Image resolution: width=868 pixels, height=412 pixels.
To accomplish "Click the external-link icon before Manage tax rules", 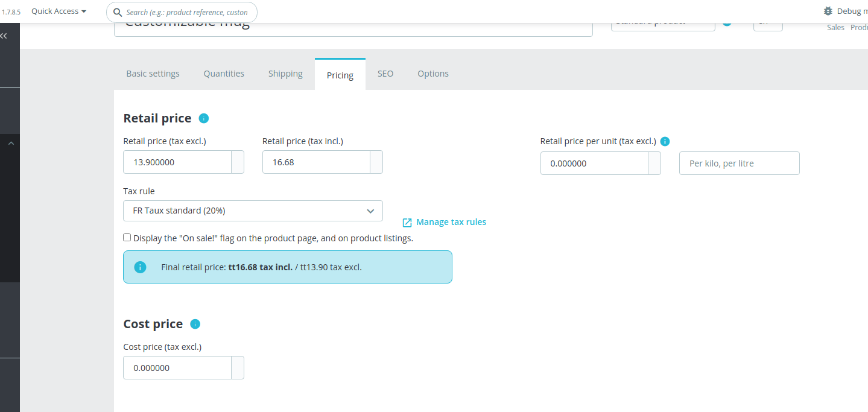I will click(x=407, y=222).
